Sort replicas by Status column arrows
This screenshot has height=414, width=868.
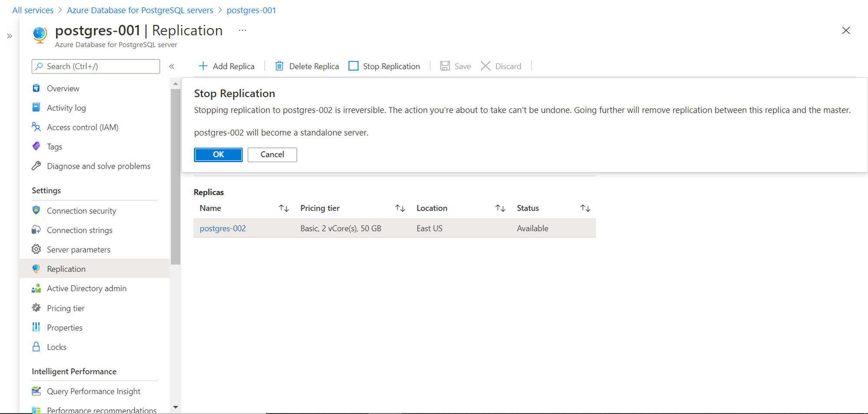pos(585,209)
